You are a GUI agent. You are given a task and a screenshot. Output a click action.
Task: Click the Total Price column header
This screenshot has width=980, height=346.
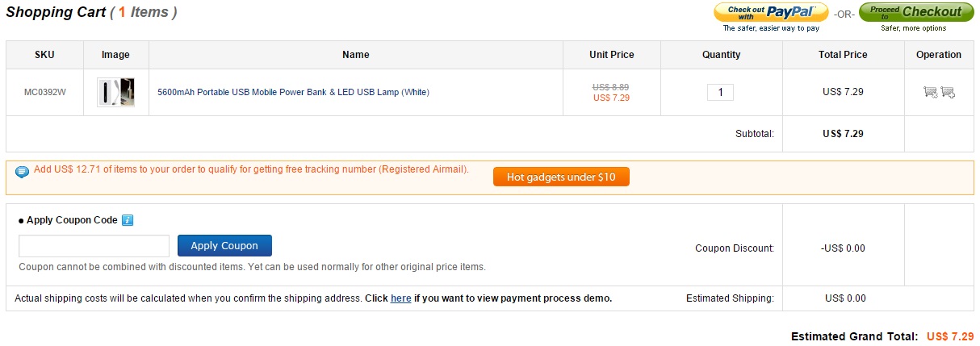[x=843, y=55]
